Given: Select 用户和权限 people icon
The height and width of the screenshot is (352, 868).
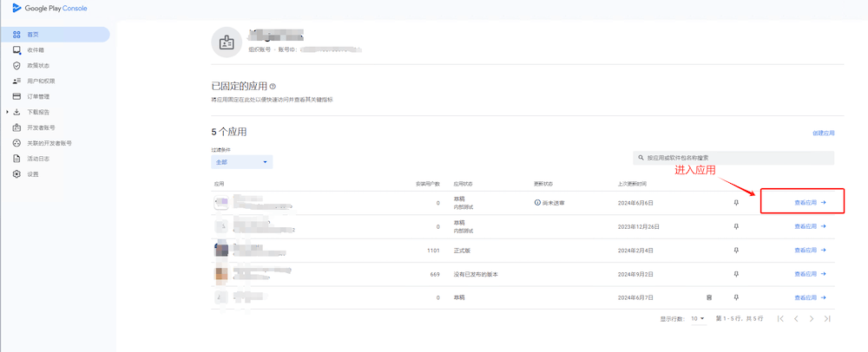Looking at the screenshot, I should click(x=16, y=81).
